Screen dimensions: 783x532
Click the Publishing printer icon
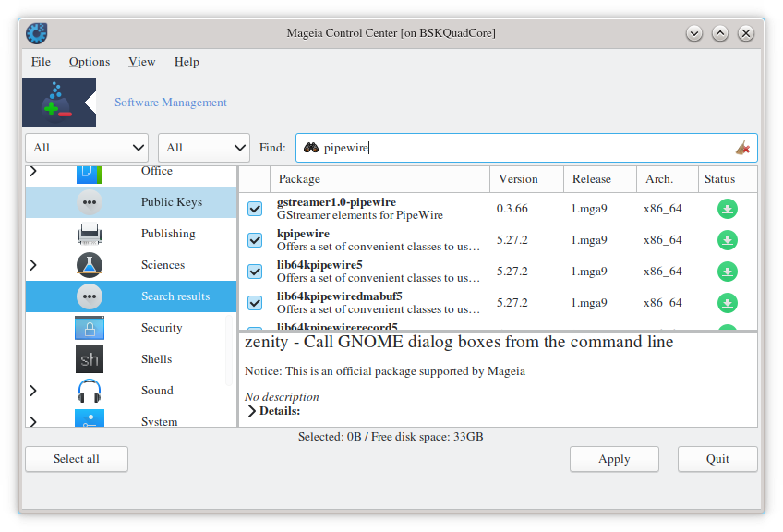point(90,234)
